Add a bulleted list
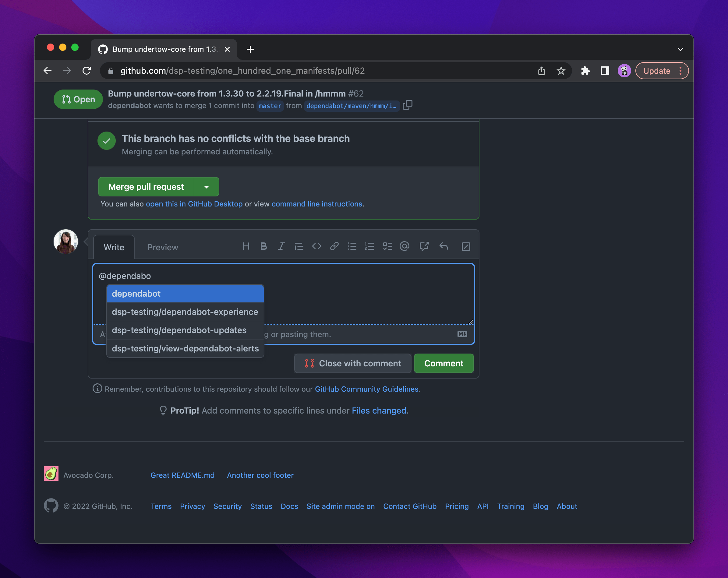 click(x=352, y=246)
